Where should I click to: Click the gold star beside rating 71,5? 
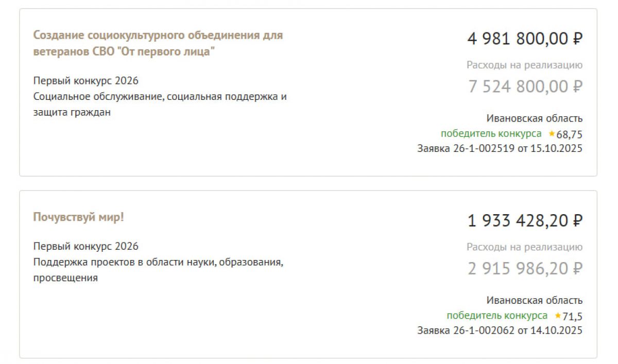(558, 316)
